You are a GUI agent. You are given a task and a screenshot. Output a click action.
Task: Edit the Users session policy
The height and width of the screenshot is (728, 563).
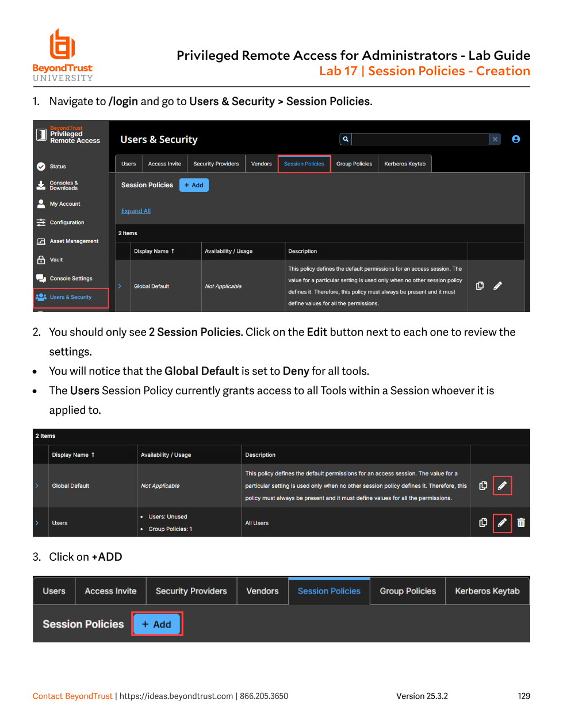502,522
